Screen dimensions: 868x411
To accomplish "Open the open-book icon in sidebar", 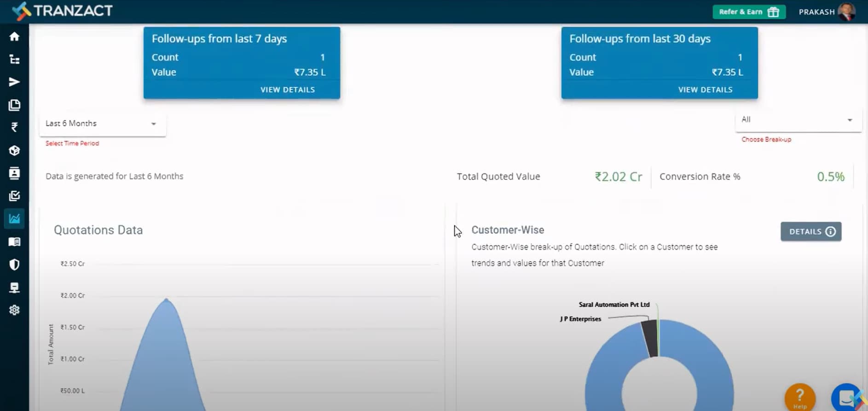I will (14, 241).
